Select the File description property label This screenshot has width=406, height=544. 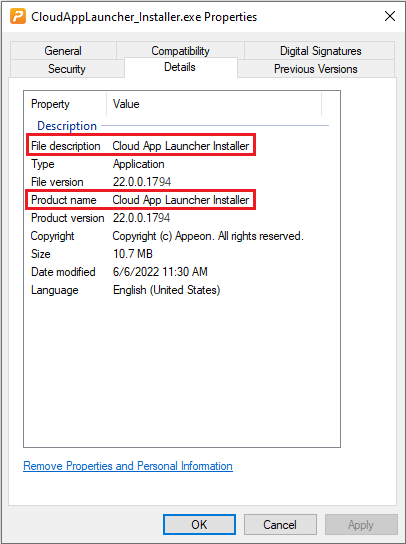(x=66, y=146)
